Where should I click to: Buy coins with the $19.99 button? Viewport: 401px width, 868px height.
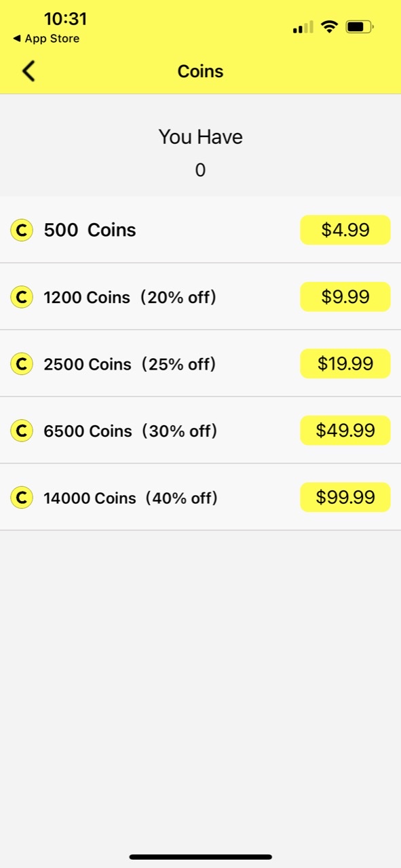point(345,363)
